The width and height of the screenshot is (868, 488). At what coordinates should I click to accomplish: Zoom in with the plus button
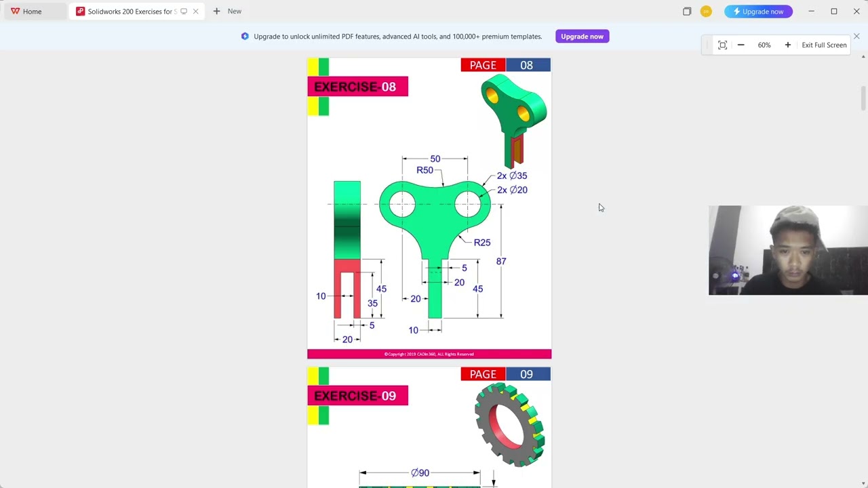click(787, 45)
